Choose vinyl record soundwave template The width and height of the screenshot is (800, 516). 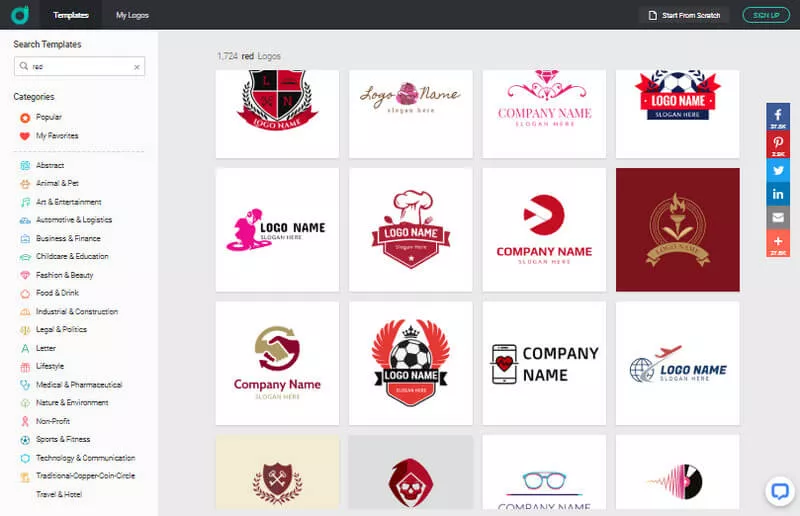point(678,472)
